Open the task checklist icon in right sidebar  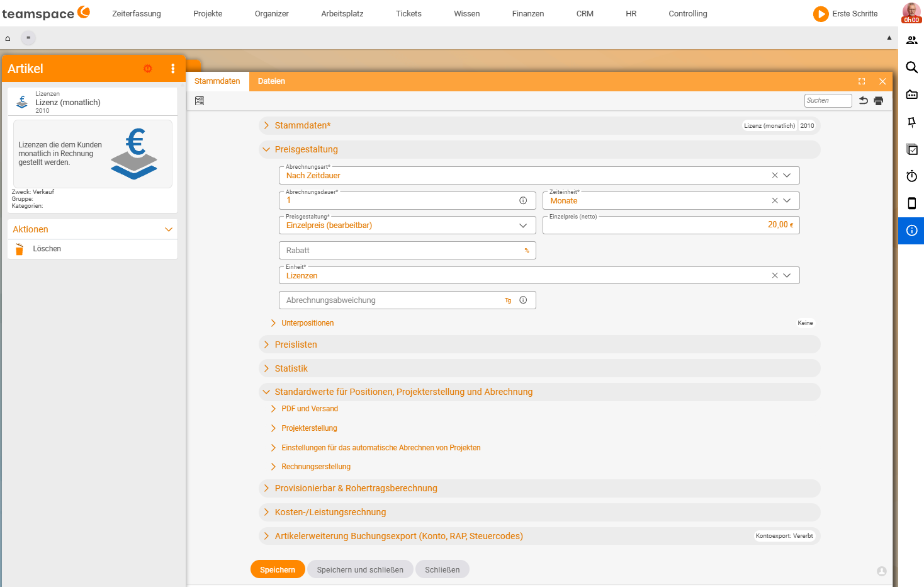[x=911, y=149]
